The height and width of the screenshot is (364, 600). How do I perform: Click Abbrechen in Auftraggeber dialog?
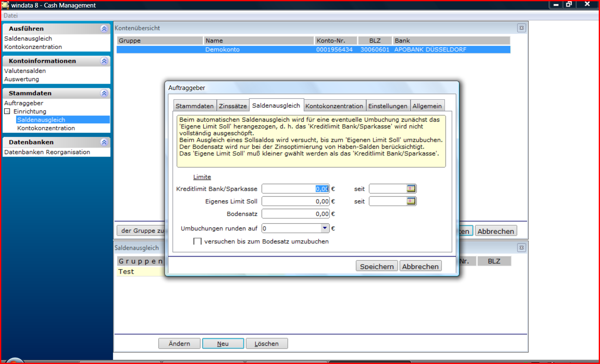[420, 266]
